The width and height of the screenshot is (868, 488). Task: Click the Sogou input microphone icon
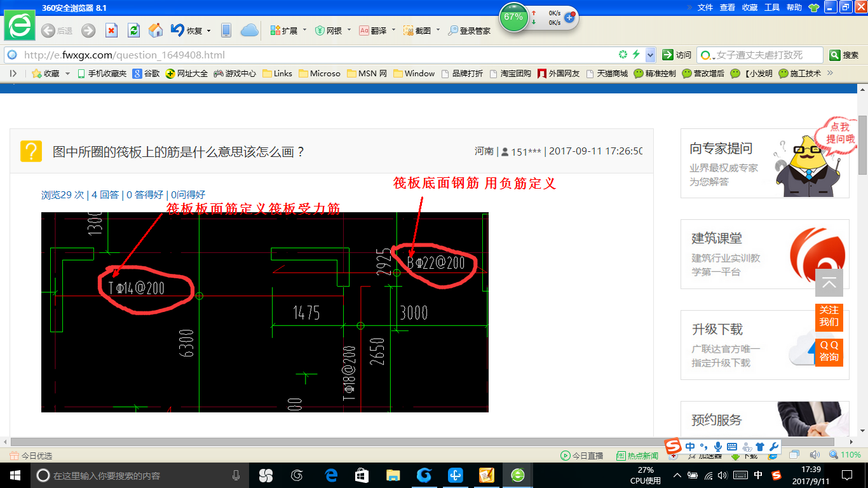(x=718, y=447)
